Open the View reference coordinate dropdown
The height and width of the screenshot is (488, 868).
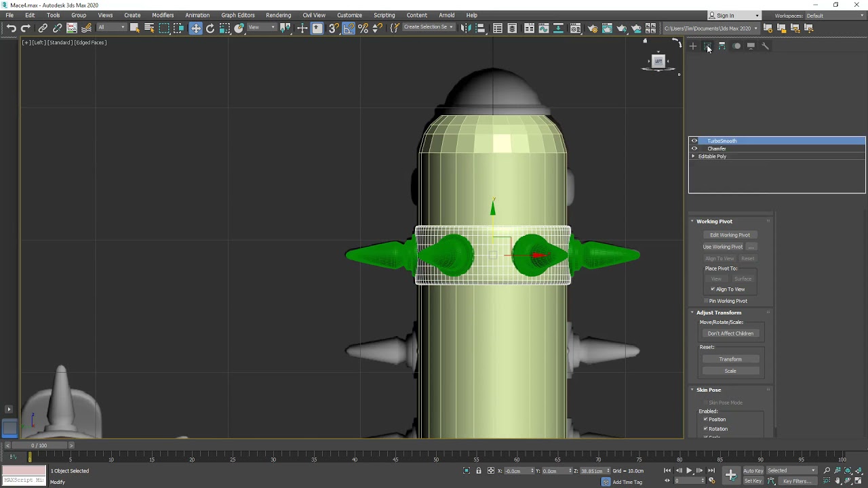(262, 28)
